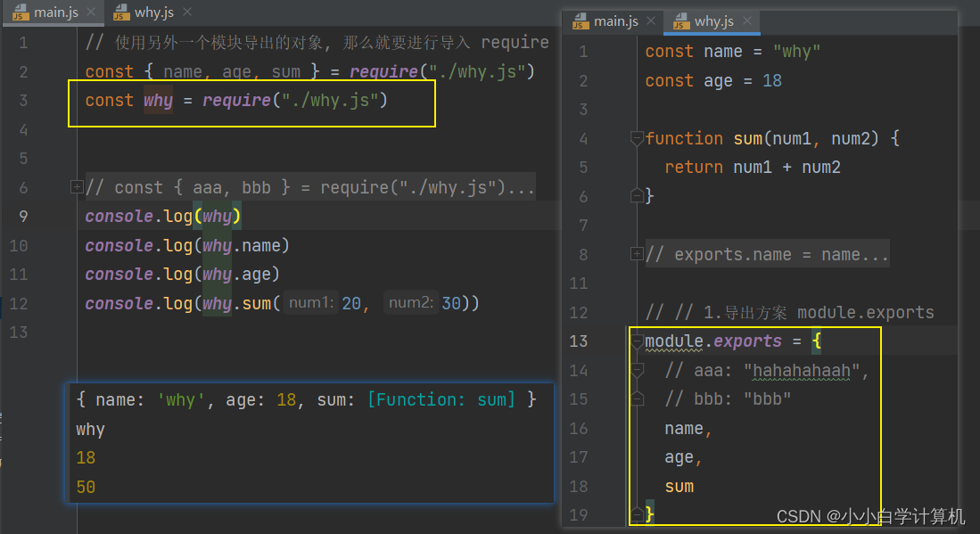
Task: Click fold end marker at line 6 in why.js
Action: click(x=637, y=195)
